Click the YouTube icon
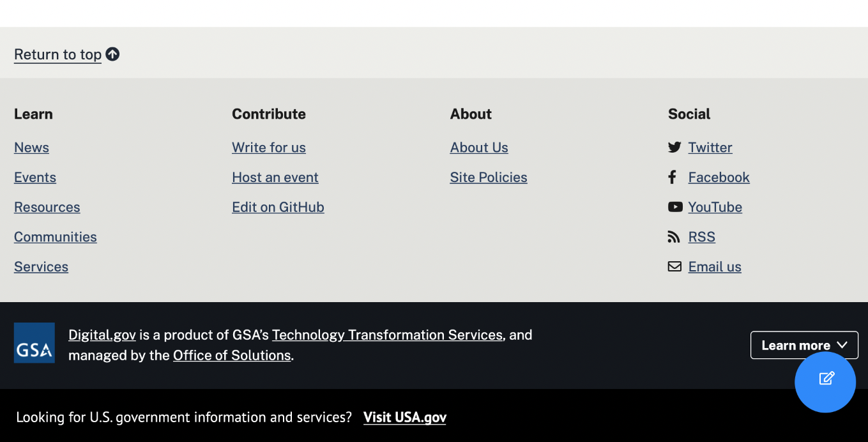Image resolution: width=868 pixels, height=442 pixels. tap(674, 206)
